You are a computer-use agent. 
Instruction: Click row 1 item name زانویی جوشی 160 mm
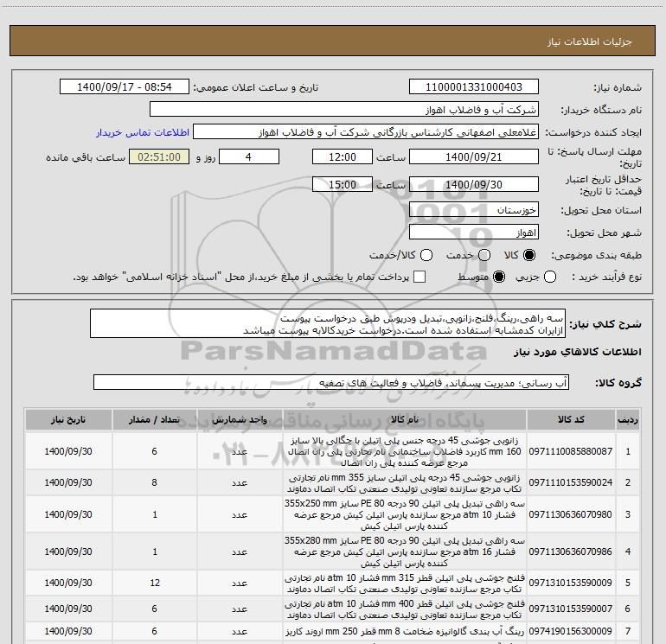click(x=405, y=451)
